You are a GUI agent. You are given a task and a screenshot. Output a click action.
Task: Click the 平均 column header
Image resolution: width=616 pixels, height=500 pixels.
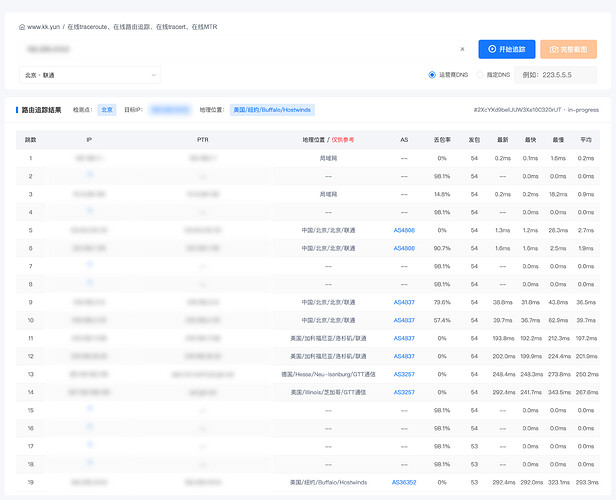586,140
